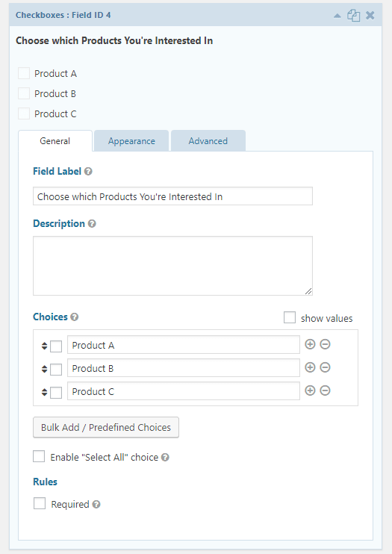Switch to the Appearance tab
The width and height of the screenshot is (392, 554).
tap(131, 141)
